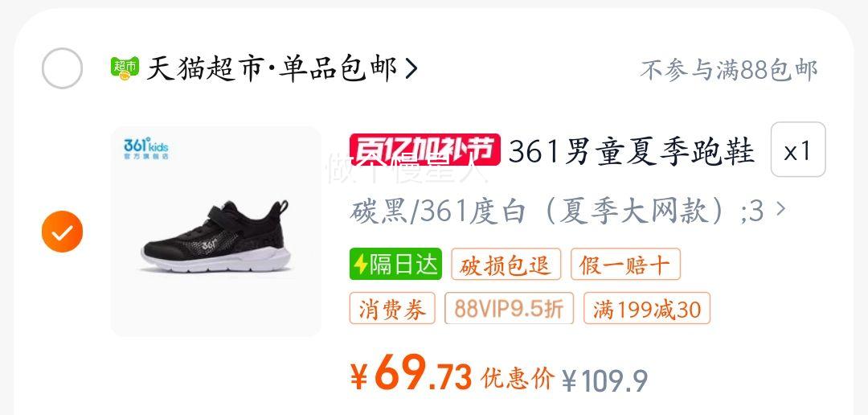This screenshot has height=415, width=868.
Task: Click the 消费券 coupon tag
Action: (x=392, y=308)
